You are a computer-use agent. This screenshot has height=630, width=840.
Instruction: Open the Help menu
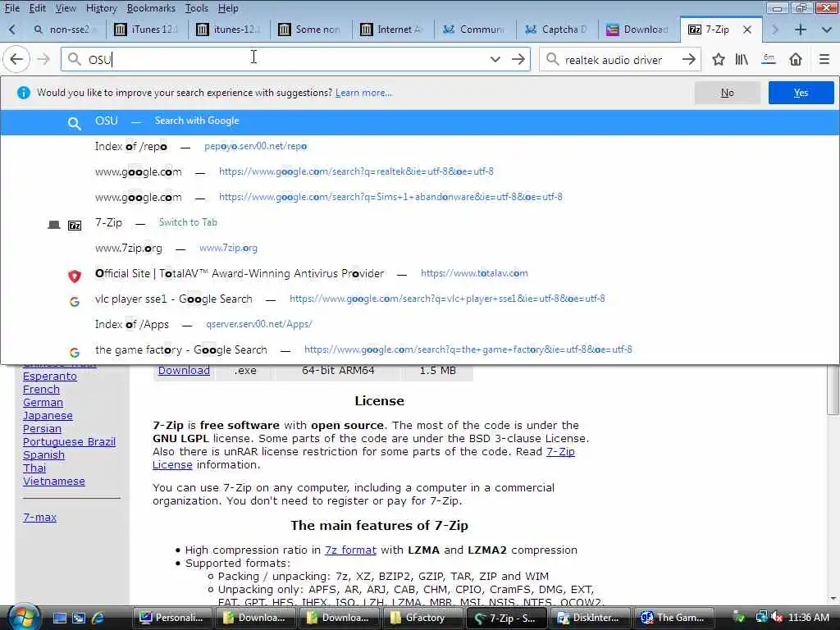pos(228,8)
